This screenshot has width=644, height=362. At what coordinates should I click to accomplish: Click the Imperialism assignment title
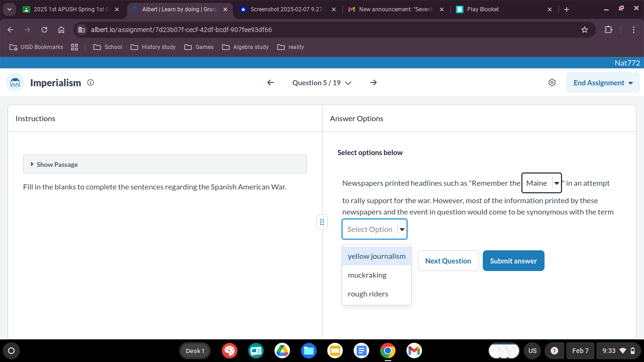(56, 82)
